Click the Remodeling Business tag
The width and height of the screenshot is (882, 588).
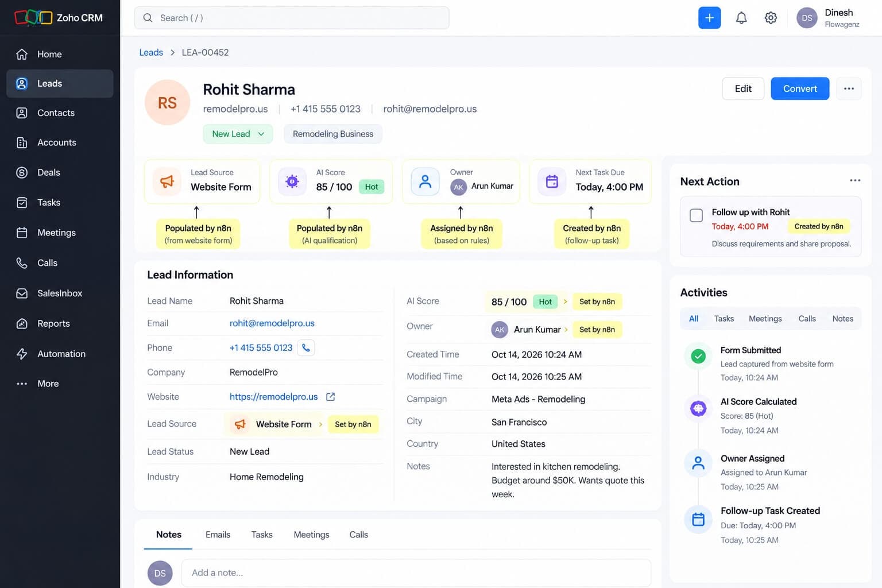pos(333,134)
